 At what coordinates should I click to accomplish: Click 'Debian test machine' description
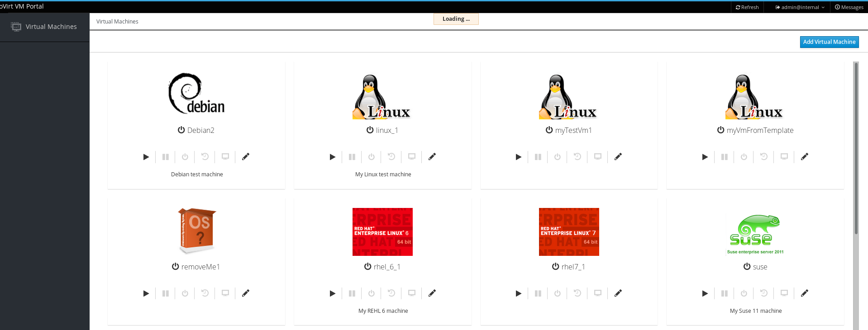coord(197,174)
